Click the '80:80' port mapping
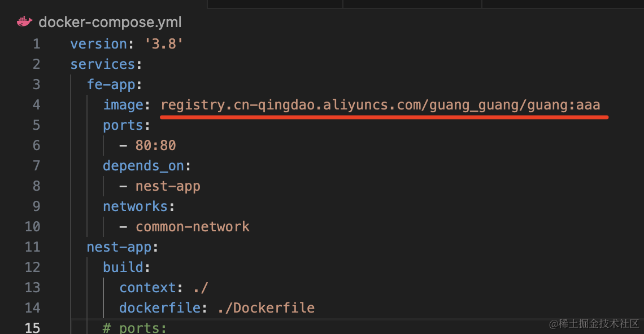The width and height of the screenshot is (644, 334). 156,145
